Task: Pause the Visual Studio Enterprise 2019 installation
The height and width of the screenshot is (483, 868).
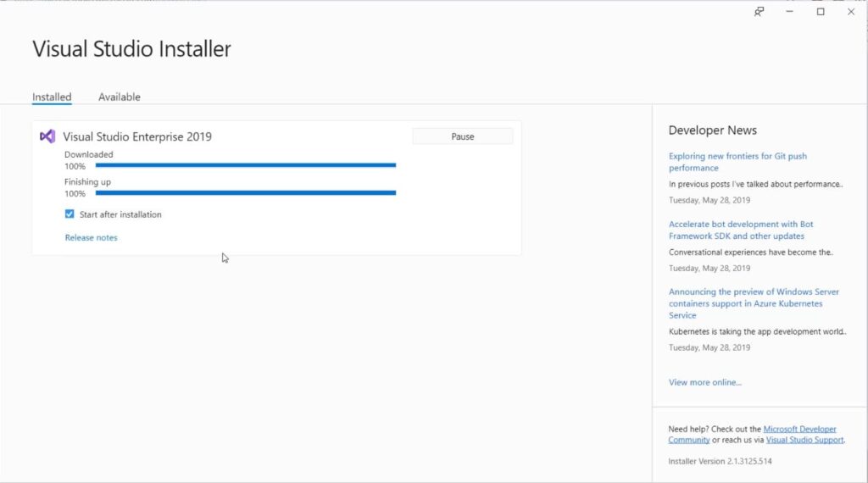Action: pyautogui.click(x=462, y=136)
